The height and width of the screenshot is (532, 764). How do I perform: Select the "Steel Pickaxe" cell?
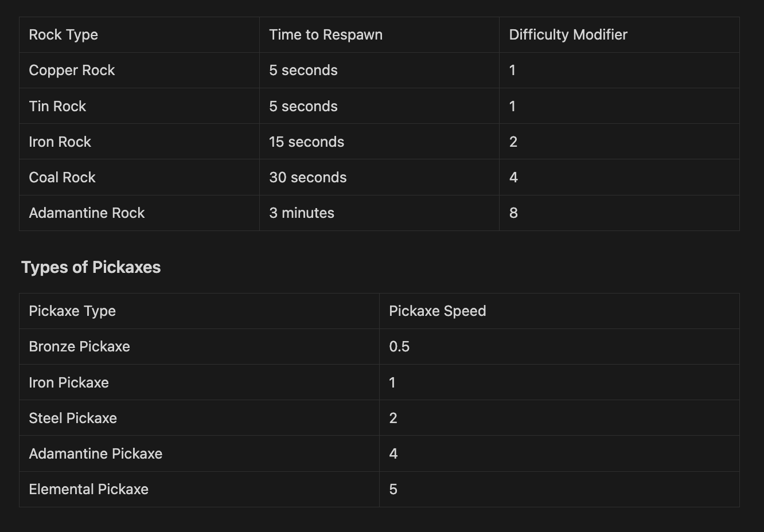click(x=73, y=418)
